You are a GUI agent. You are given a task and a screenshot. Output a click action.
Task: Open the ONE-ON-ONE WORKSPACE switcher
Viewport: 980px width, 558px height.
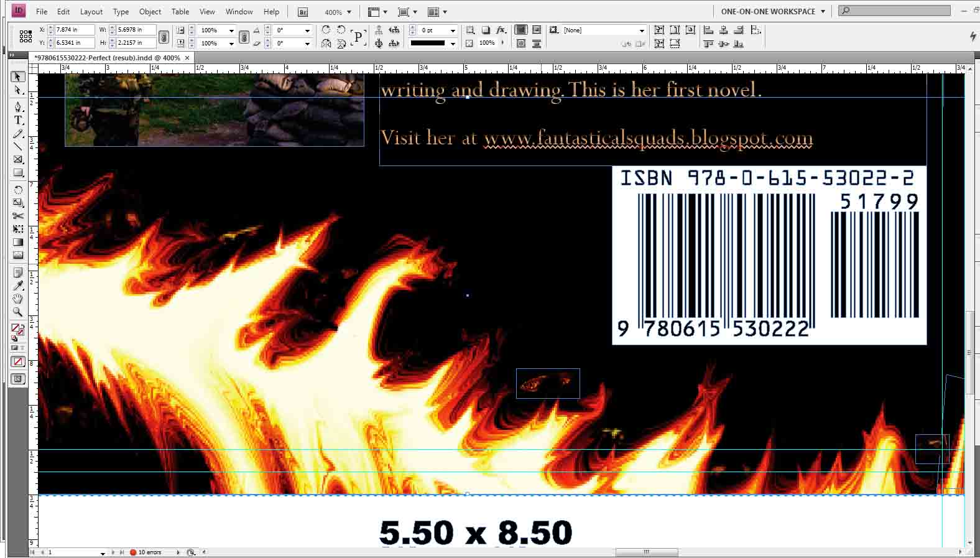point(773,11)
